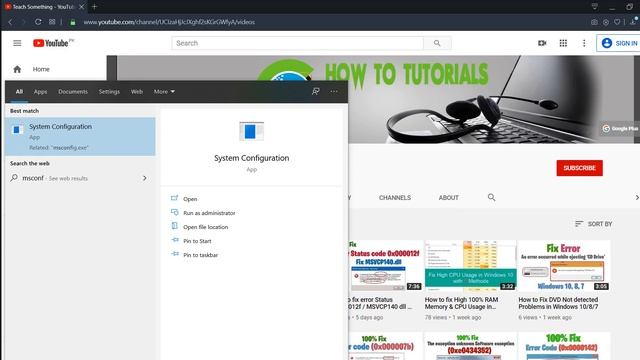Click the address bar URL
640x360 pixels.
coord(169,22)
